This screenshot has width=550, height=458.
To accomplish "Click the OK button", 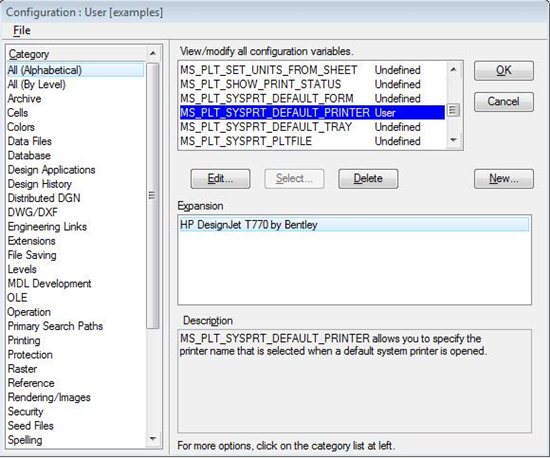I will (x=504, y=70).
